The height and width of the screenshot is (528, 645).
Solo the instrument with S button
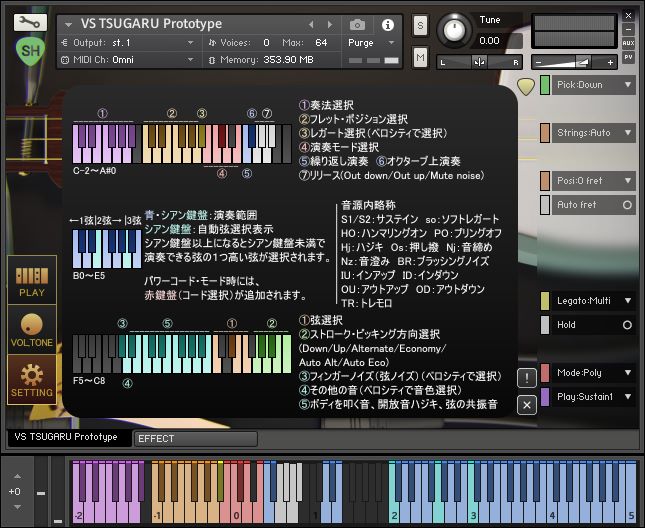point(420,24)
